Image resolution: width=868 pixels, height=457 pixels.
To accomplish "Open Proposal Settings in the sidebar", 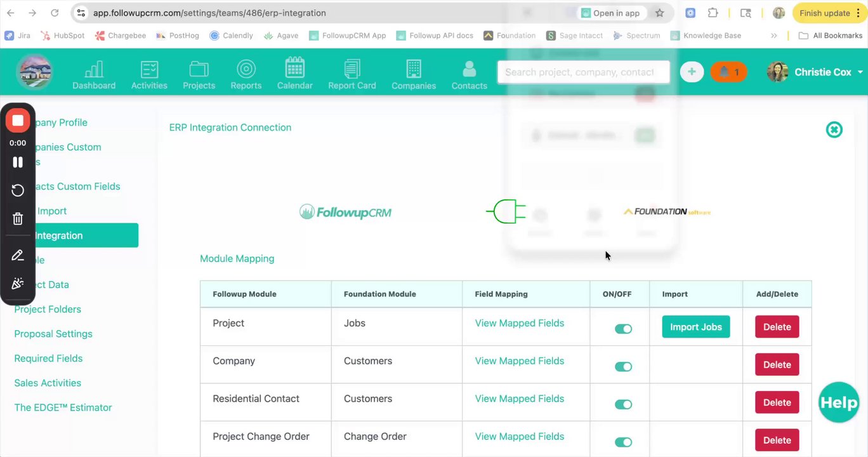I will pos(53,334).
